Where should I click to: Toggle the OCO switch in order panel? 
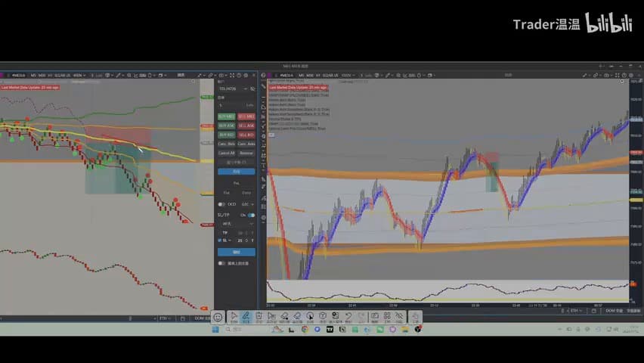[x=221, y=204]
